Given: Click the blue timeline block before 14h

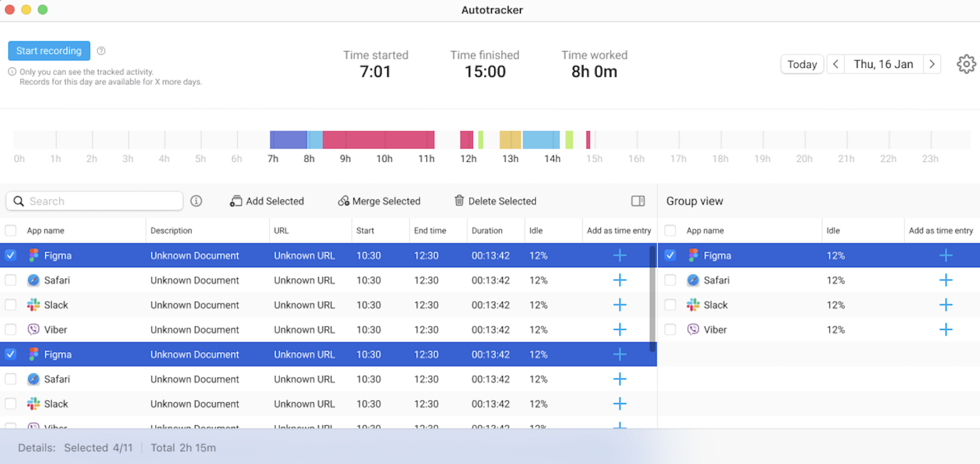Looking at the screenshot, I should 541,140.
